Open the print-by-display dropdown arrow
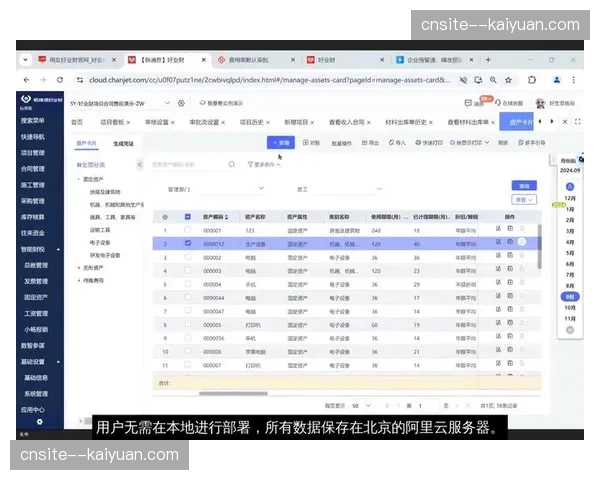The height and width of the screenshot is (480, 600). [487, 142]
